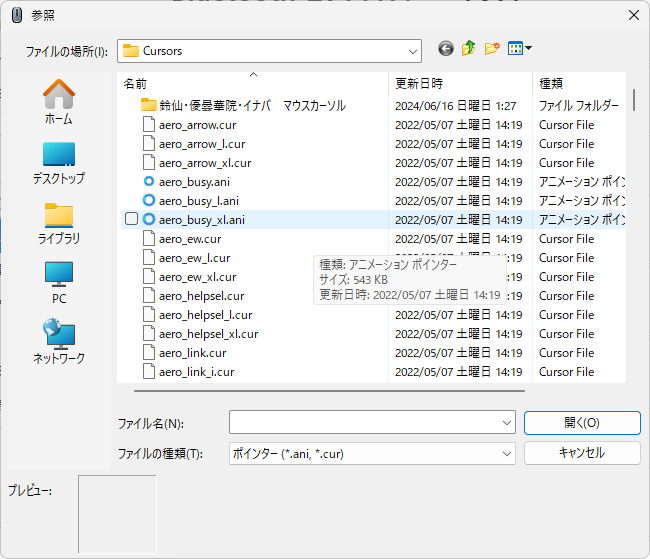Go back to the last visited folder
The image size is (650, 559).
(x=446, y=49)
